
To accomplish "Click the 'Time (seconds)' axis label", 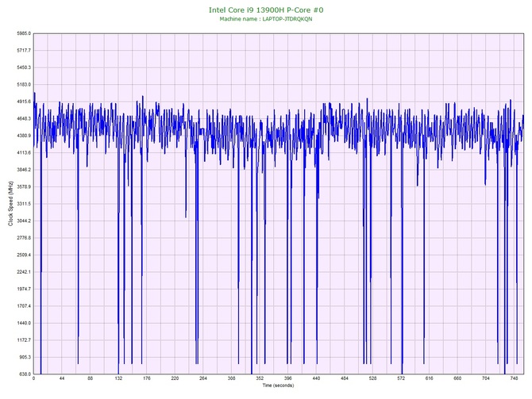I will [278, 386].
